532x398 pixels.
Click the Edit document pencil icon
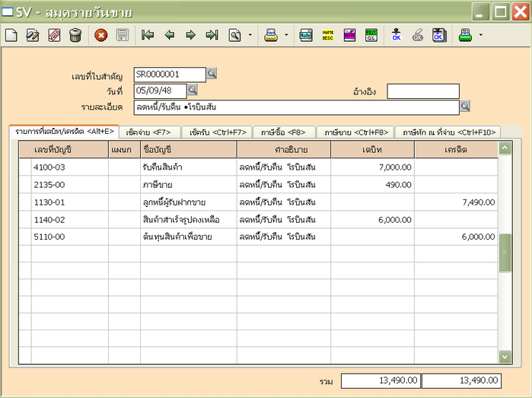tap(33, 35)
